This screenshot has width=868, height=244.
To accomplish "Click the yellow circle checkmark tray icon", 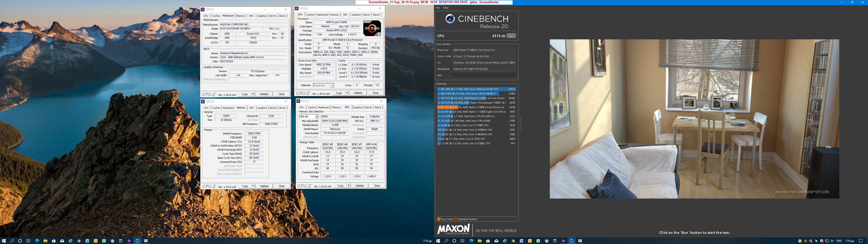I will pos(811,241).
